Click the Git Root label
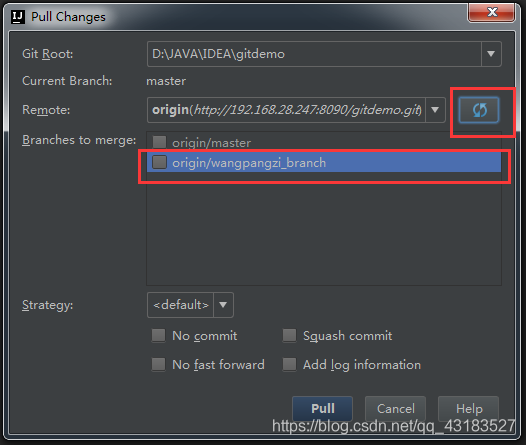This screenshot has width=526, height=445. pos(48,54)
